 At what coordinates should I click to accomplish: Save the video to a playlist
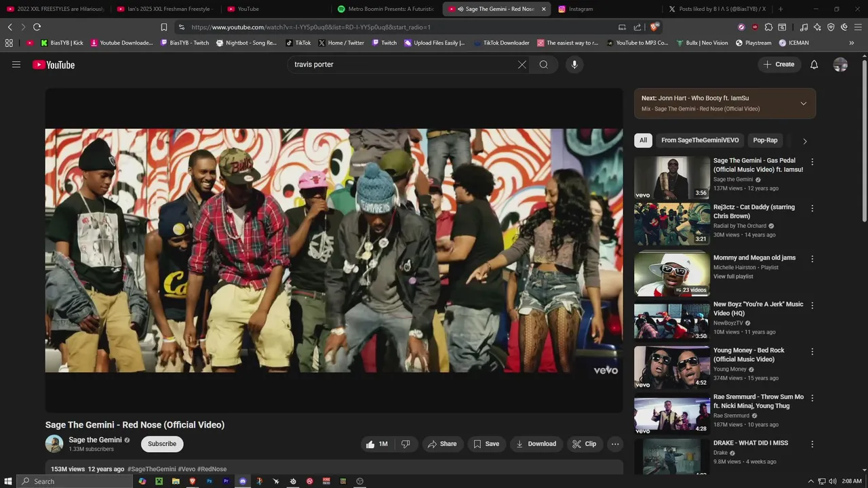(x=486, y=444)
